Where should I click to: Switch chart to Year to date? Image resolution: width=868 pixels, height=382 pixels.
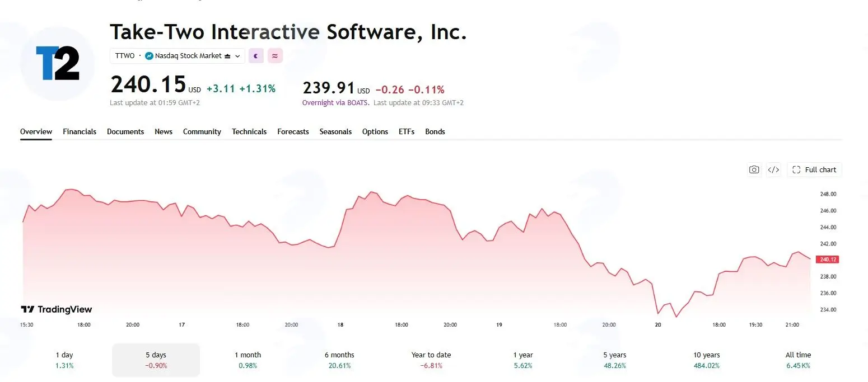(431, 360)
